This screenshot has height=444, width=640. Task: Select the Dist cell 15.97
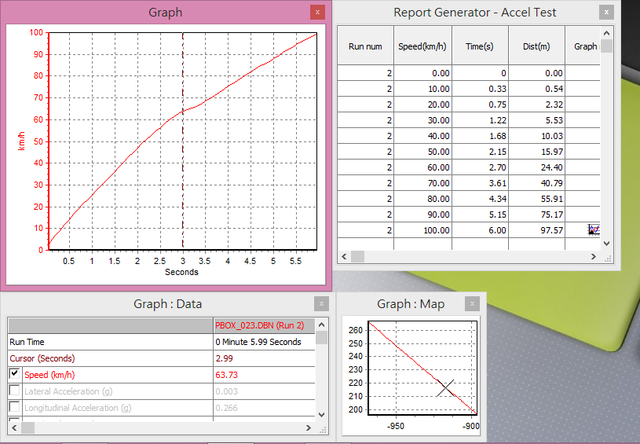pyautogui.click(x=537, y=151)
